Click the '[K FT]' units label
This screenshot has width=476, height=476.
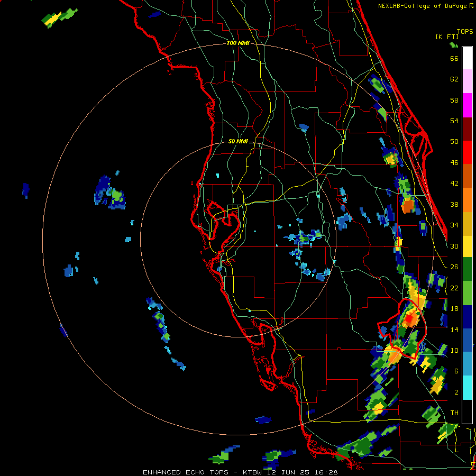[447, 37]
